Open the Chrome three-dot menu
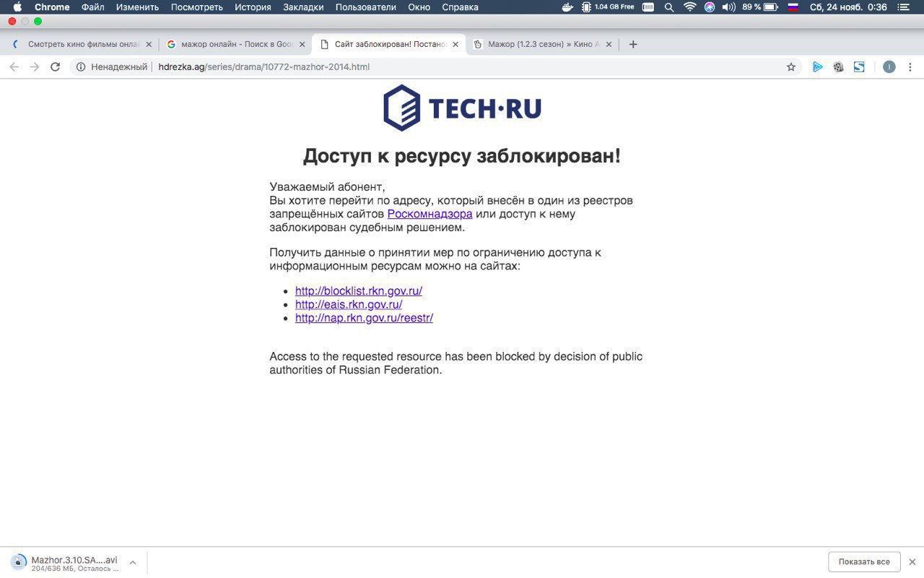The image size is (924, 578). coord(910,66)
